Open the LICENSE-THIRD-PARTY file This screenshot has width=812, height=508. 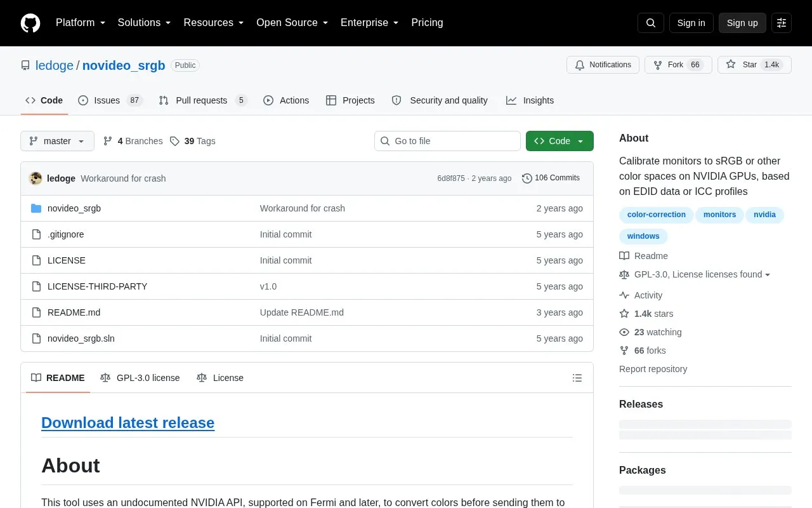pos(97,286)
